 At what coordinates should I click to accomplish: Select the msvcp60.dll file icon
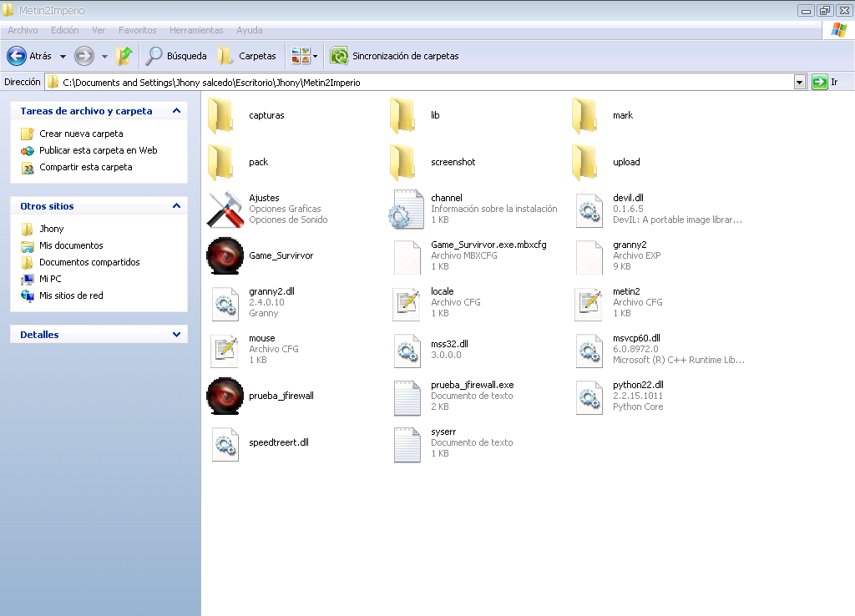589,351
